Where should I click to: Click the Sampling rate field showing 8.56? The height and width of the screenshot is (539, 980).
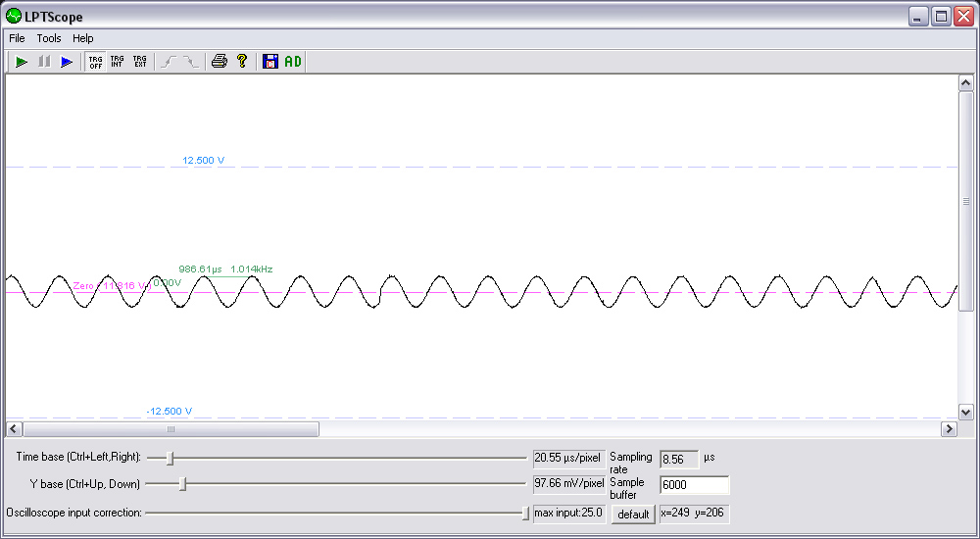pyautogui.click(x=678, y=460)
